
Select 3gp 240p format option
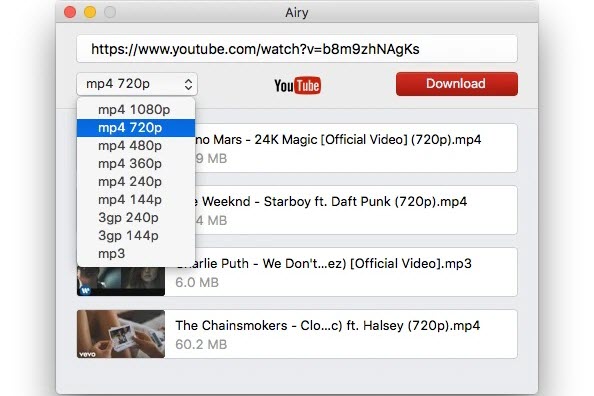pos(136,218)
